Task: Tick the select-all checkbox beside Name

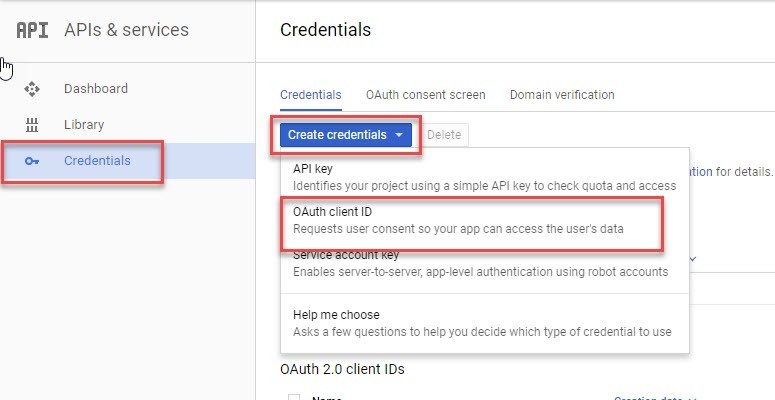Action: [294, 397]
